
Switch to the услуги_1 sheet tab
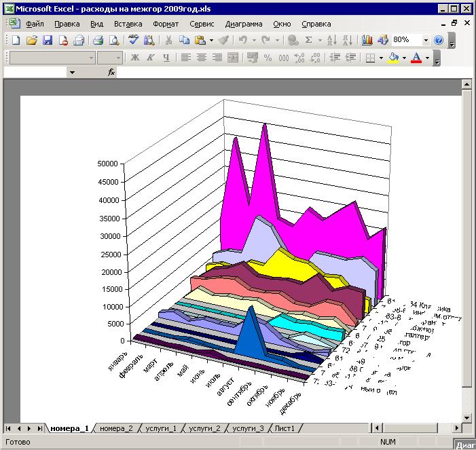coord(161,428)
